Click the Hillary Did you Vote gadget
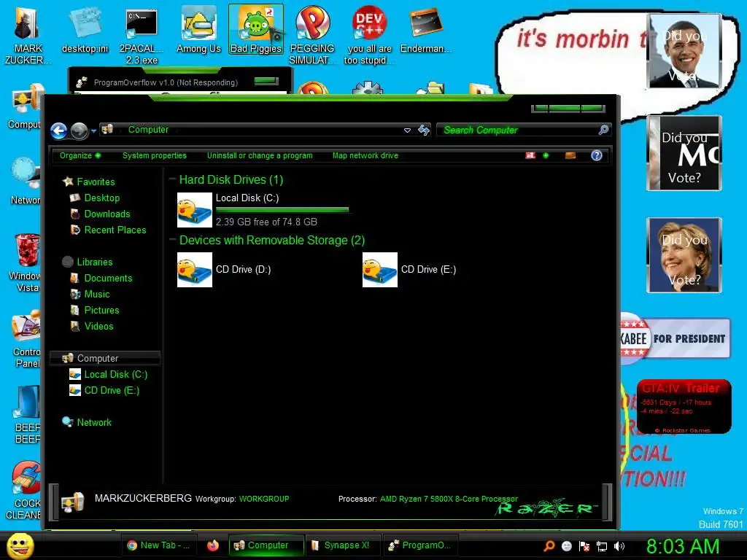The height and width of the screenshot is (560, 747). click(684, 254)
